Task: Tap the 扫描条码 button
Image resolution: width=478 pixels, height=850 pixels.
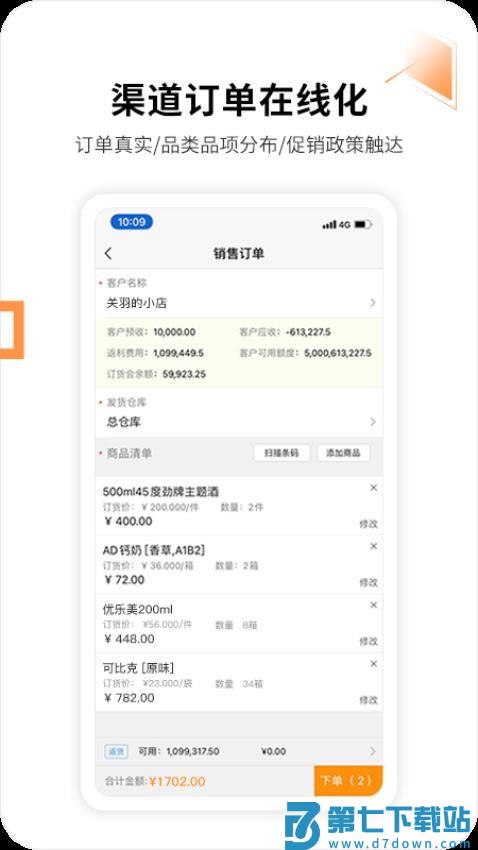Action: click(x=282, y=453)
